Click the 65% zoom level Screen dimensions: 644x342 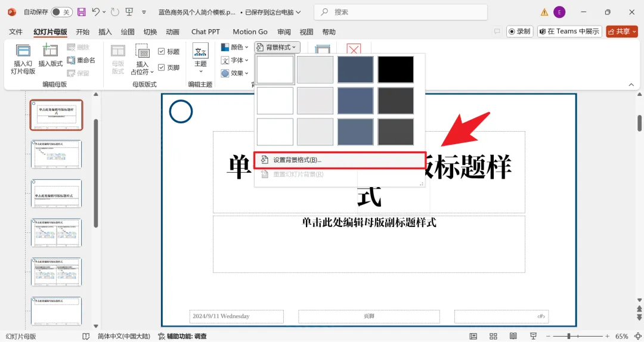622,336
